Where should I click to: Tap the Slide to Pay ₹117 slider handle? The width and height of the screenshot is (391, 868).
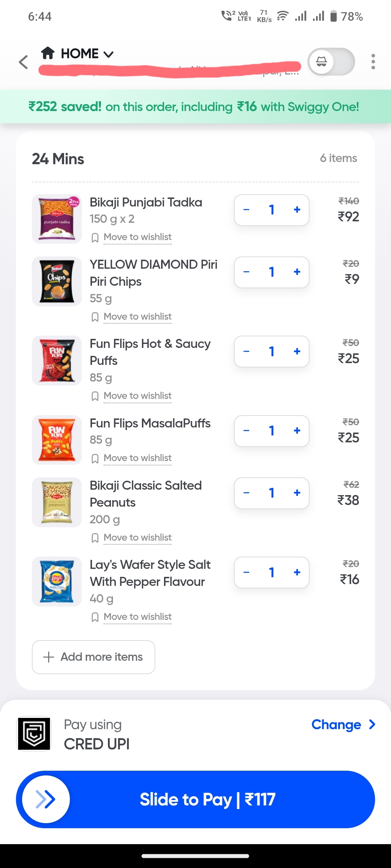[x=46, y=799]
